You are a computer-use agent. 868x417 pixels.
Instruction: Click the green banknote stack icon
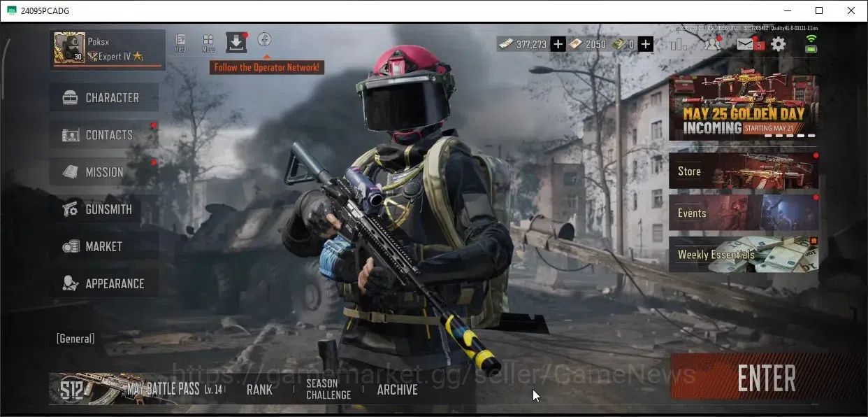[x=619, y=44]
